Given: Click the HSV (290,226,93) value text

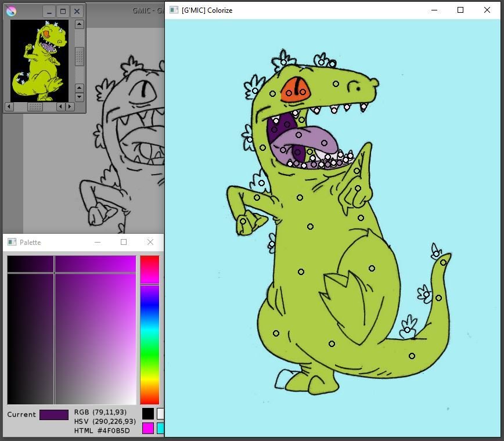Looking at the screenshot, I should pyautogui.click(x=105, y=421).
